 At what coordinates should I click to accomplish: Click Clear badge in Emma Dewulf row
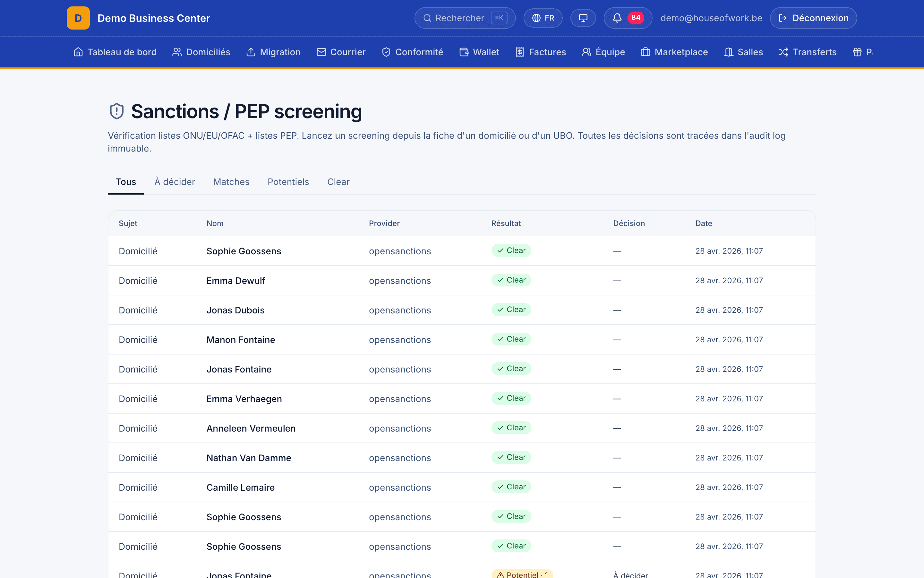coord(511,280)
